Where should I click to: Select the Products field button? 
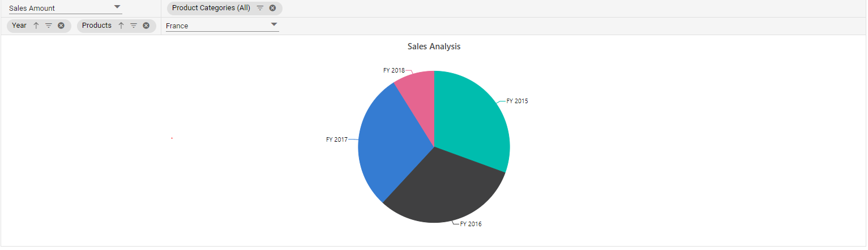point(97,26)
